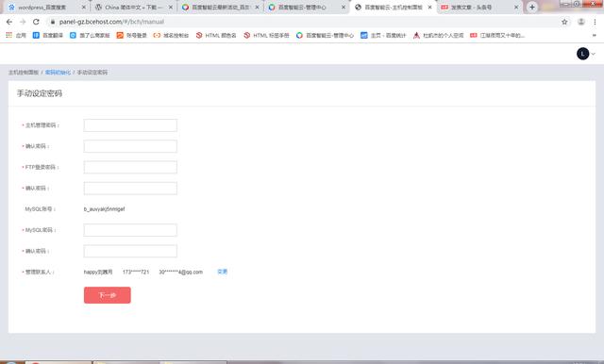
Task: Click the red 下一步 button
Action: click(x=107, y=295)
